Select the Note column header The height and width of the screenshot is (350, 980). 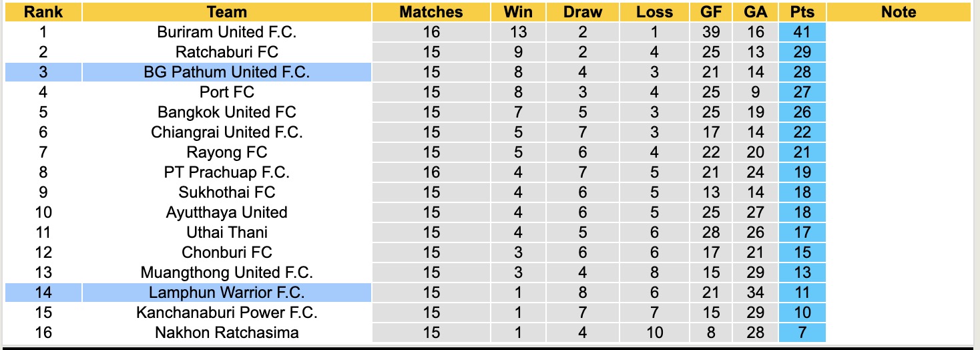point(899,12)
